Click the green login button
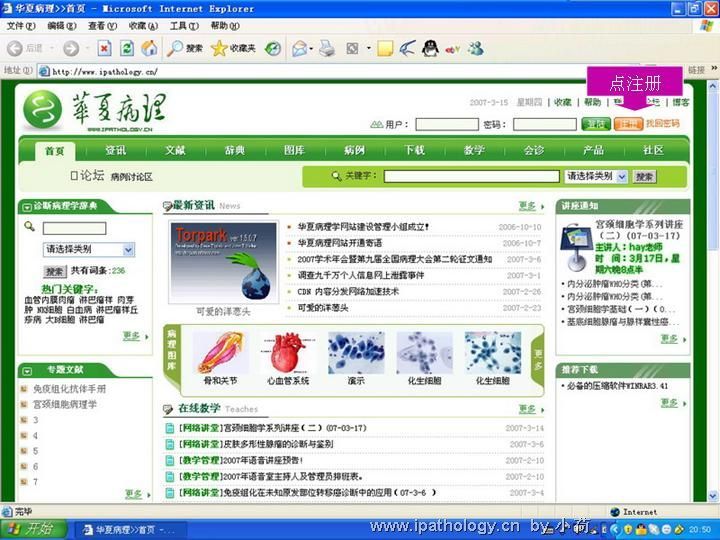Viewport: 720px width, 540px height. coord(596,124)
